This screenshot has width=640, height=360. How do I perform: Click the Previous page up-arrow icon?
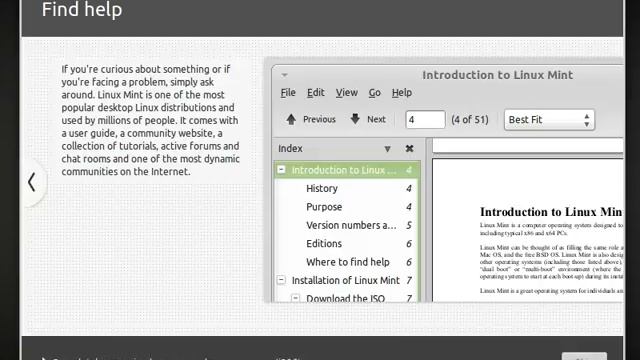(291, 119)
